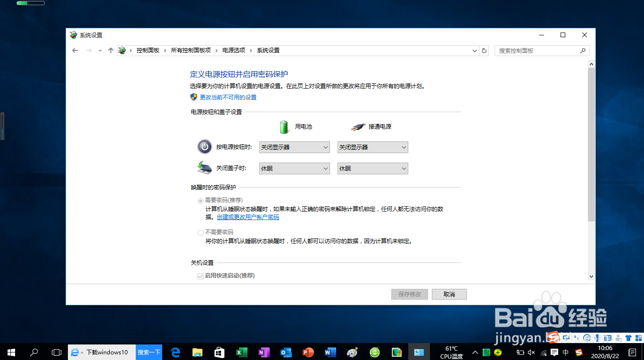Click the muted volume icon in the tray

click(x=531, y=352)
